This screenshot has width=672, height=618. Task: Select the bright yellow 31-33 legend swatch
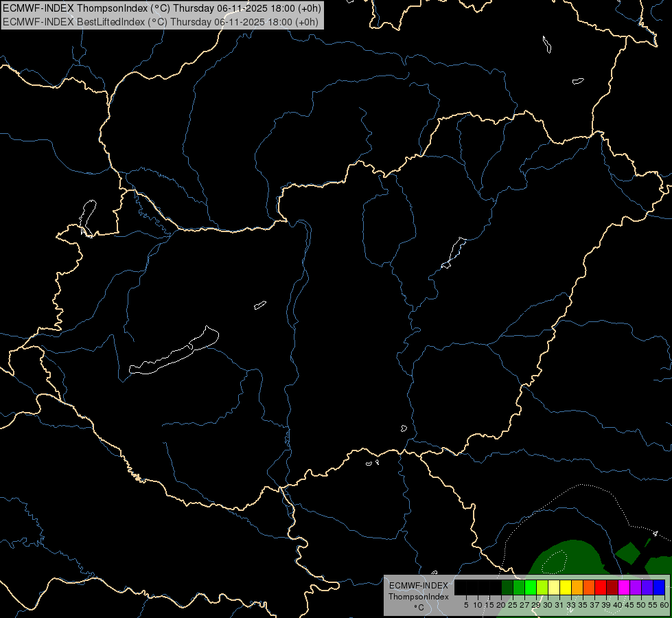pyautogui.click(x=566, y=588)
